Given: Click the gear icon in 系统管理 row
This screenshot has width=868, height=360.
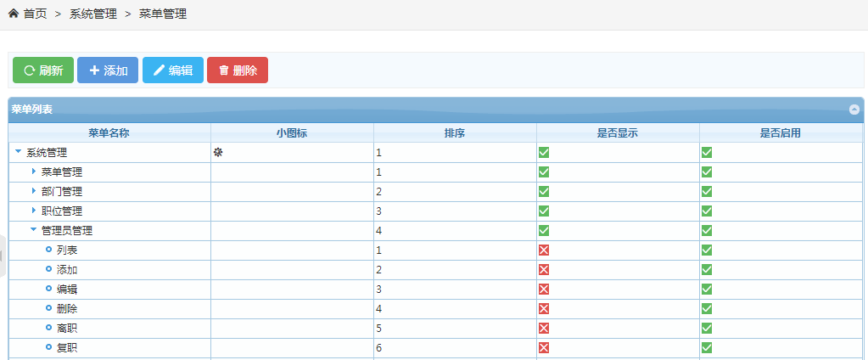Looking at the screenshot, I should (218, 153).
